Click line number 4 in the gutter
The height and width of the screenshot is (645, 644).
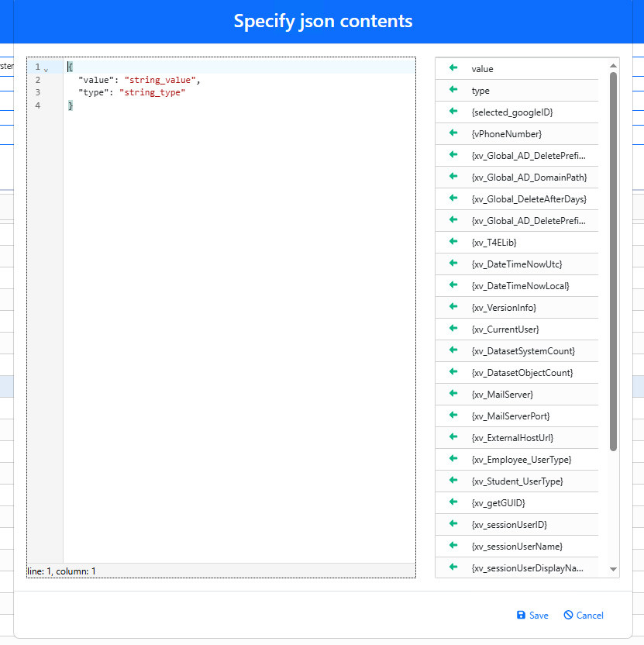click(38, 105)
